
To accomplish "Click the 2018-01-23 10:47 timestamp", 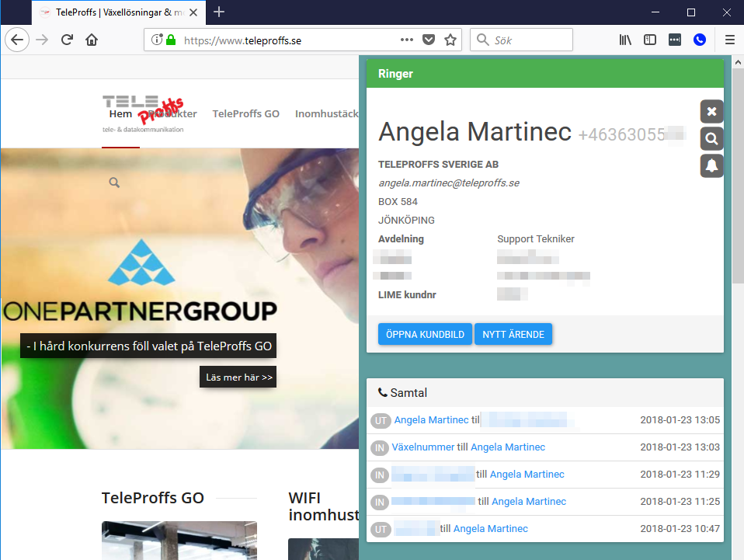I will tap(680, 529).
